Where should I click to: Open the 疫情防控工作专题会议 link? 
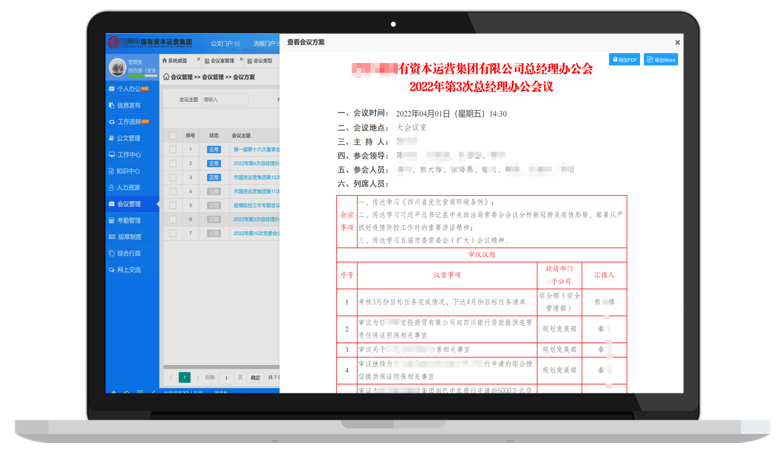coord(256,206)
